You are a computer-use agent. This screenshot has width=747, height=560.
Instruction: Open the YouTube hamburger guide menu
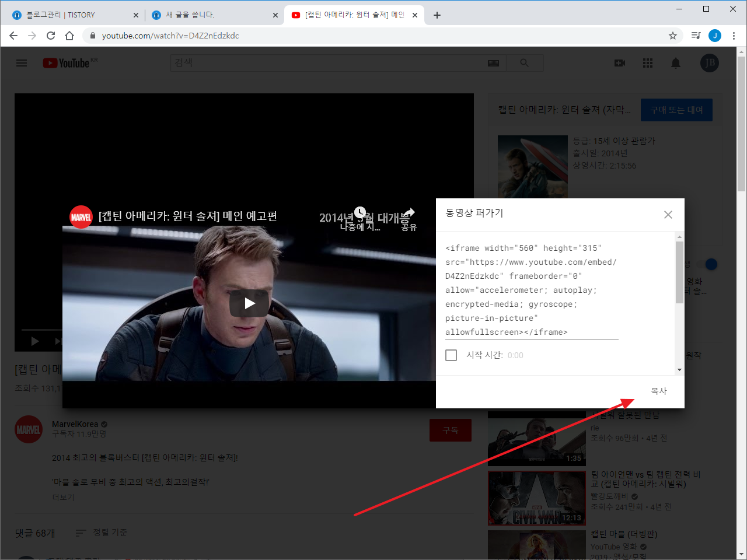pos(22,63)
